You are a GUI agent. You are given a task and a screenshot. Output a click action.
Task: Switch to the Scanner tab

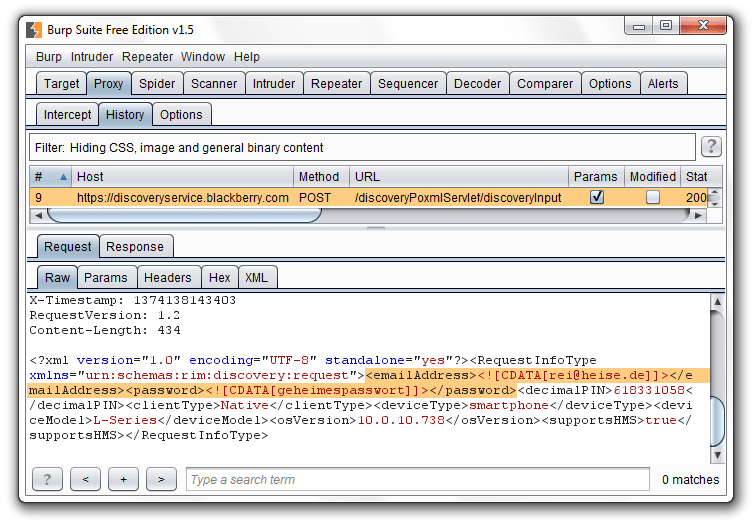[x=214, y=84]
